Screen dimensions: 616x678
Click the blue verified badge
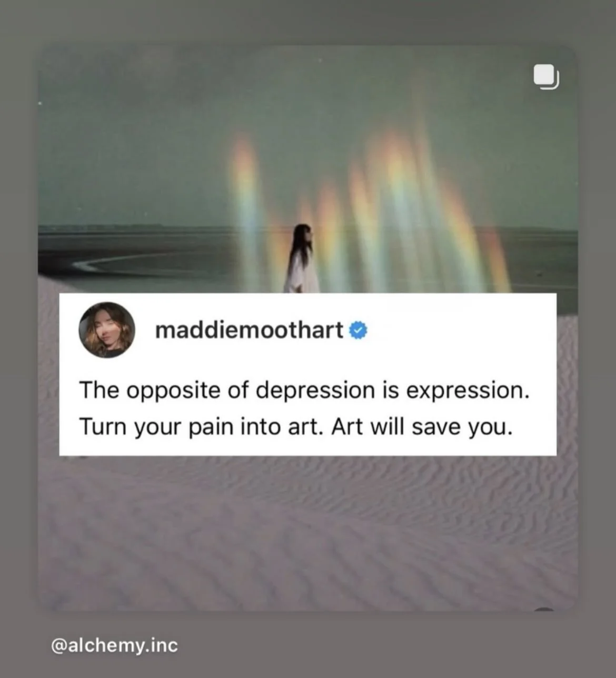pos(358,331)
